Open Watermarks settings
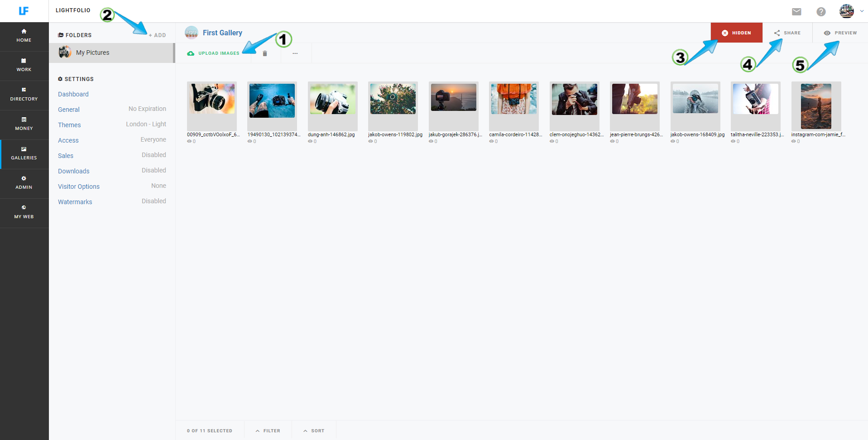Screen dimensions: 868x440 [75, 202]
